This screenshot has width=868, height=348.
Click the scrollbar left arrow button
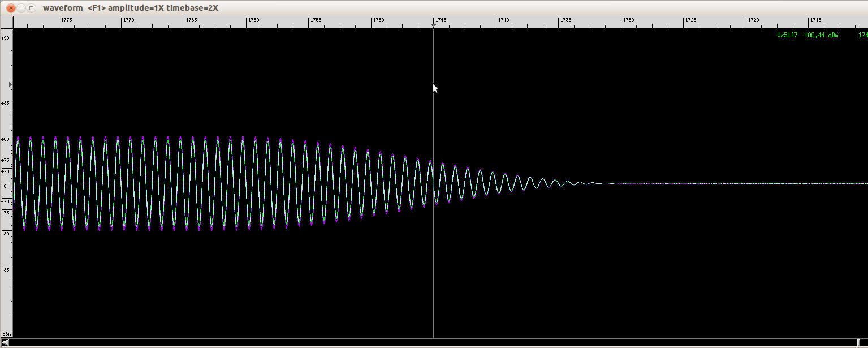click(5, 342)
